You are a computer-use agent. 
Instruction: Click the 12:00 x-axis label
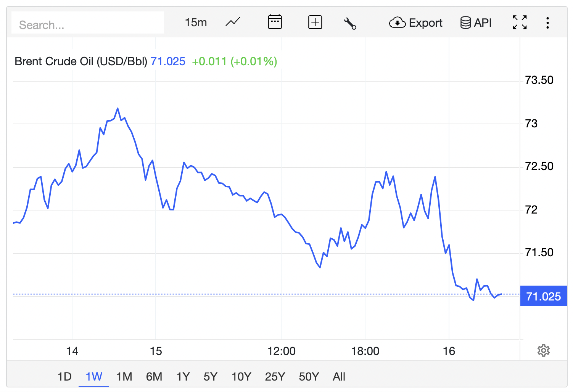click(x=282, y=351)
